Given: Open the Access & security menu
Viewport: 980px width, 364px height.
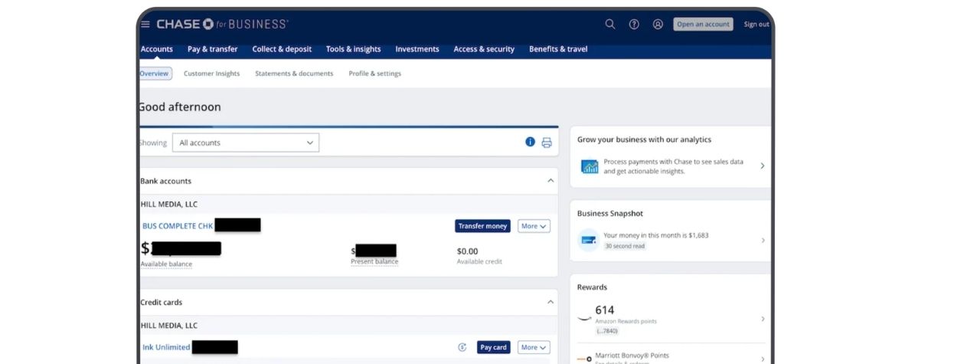Looking at the screenshot, I should click(484, 49).
